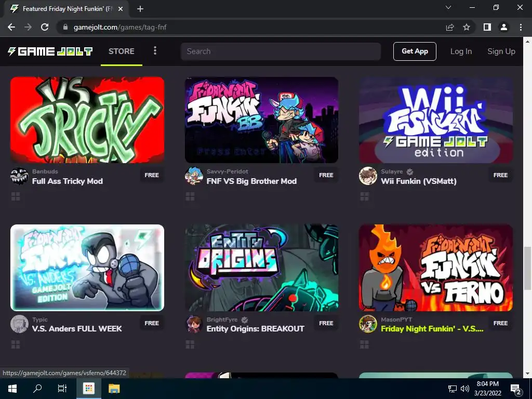Click BrightFyre developer avatar
This screenshot has height=399, width=532.
[x=194, y=324]
